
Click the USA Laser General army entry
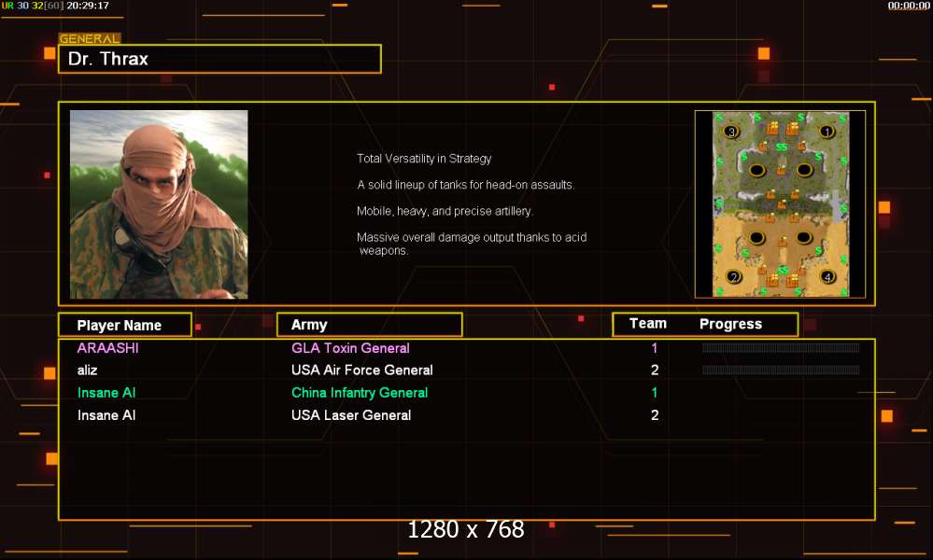coord(351,415)
